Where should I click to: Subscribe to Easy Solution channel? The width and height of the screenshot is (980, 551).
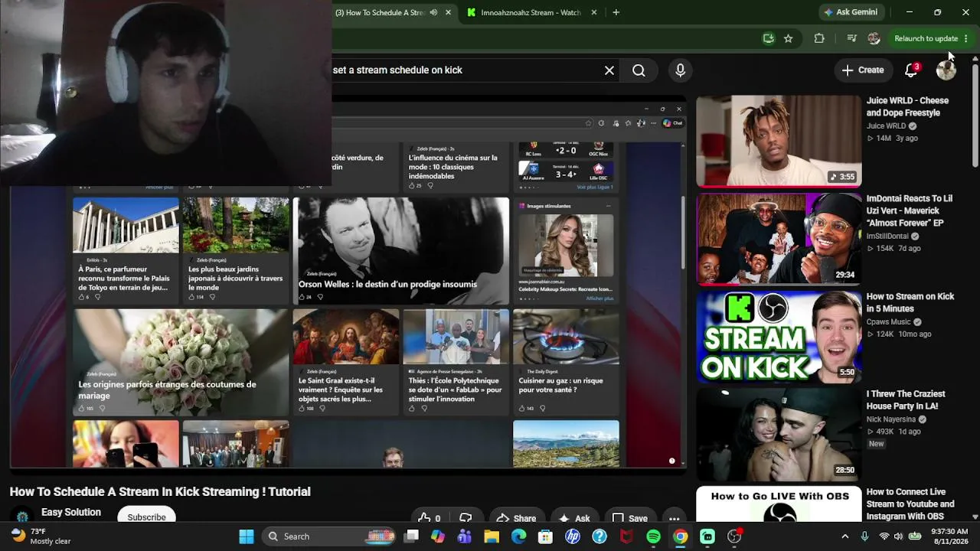pyautogui.click(x=146, y=517)
